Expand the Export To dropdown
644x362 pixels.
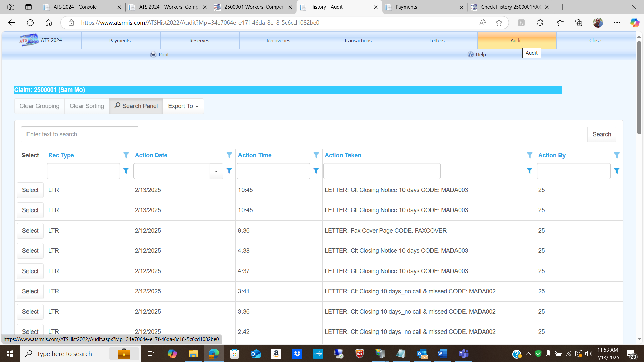(x=183, y=106)
